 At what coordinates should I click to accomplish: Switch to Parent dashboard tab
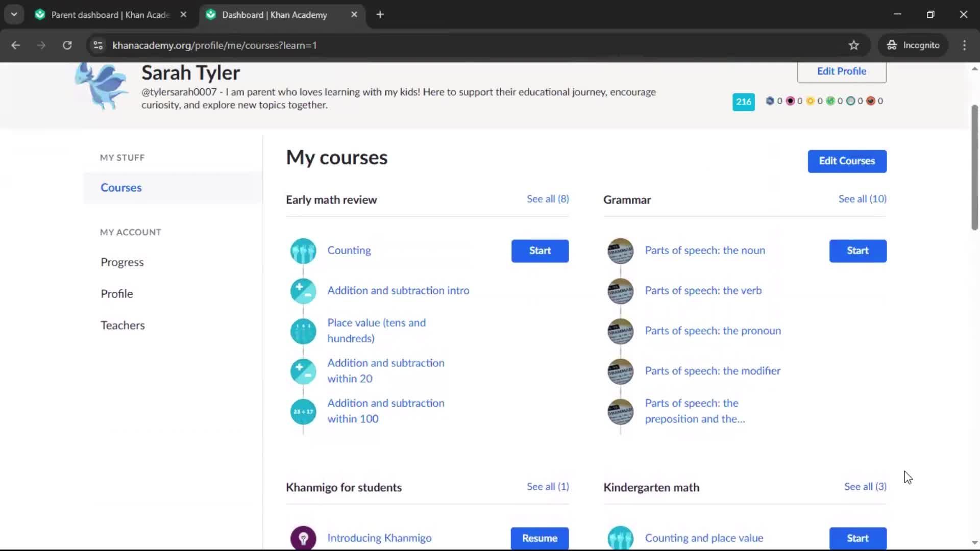(111, 15)
